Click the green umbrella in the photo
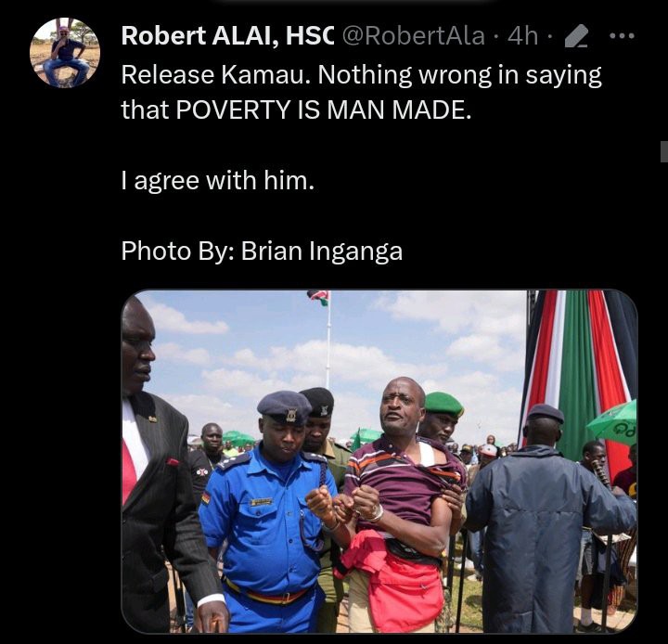Screen dimensions: 668x644 click(613, 423)
